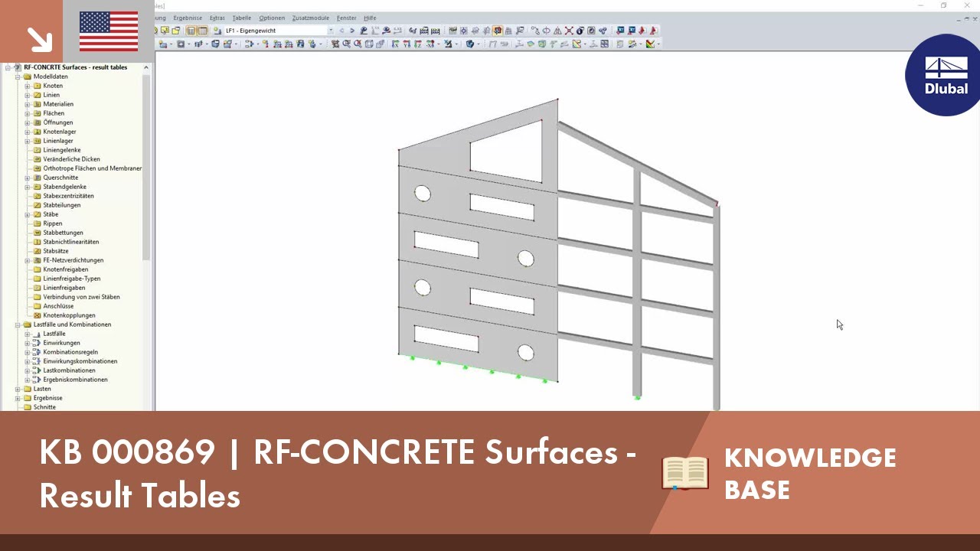Expand the Querschnitte tree node
This screenshot has height=551, width=980.
tap(27, 178)
